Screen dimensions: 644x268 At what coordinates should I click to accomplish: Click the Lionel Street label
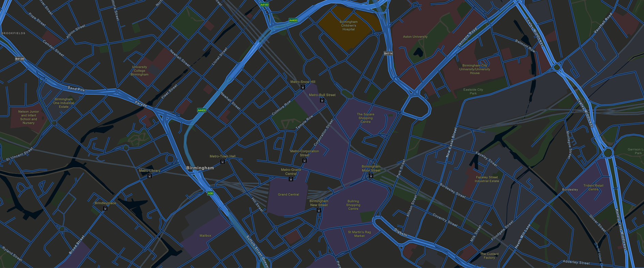219,56
